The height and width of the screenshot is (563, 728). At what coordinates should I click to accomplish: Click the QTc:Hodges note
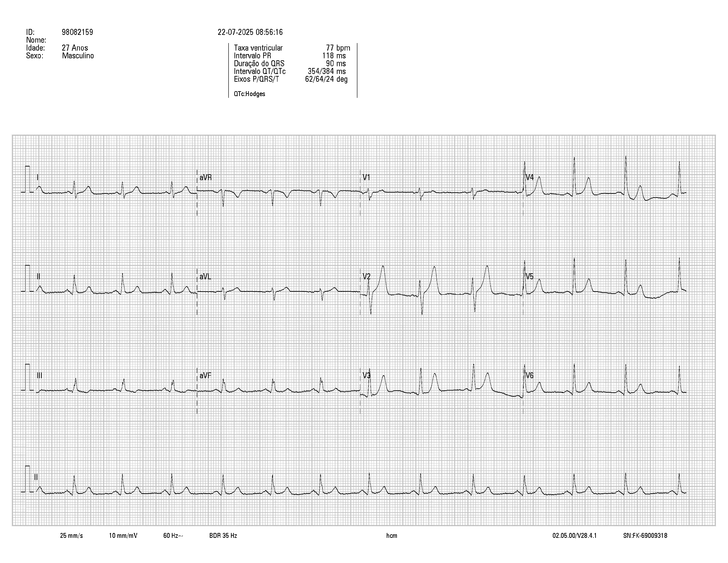249,94
